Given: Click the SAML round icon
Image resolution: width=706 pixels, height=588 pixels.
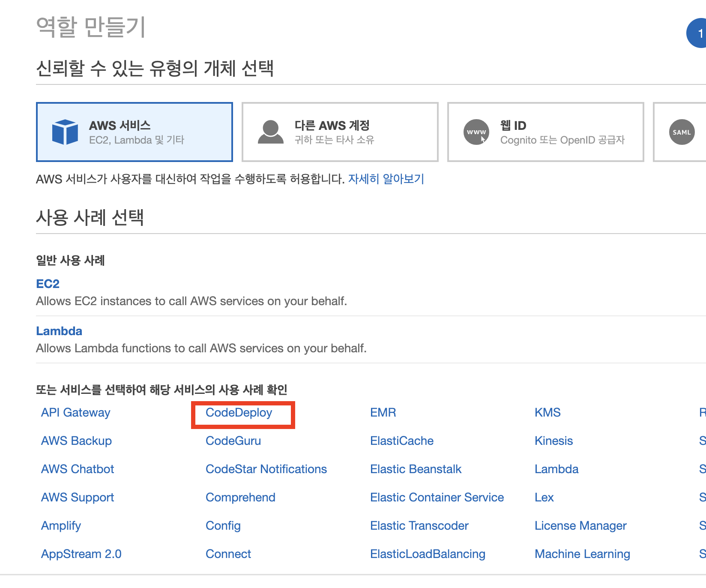Looking at the screenshot, I should (x=682, y=132).
